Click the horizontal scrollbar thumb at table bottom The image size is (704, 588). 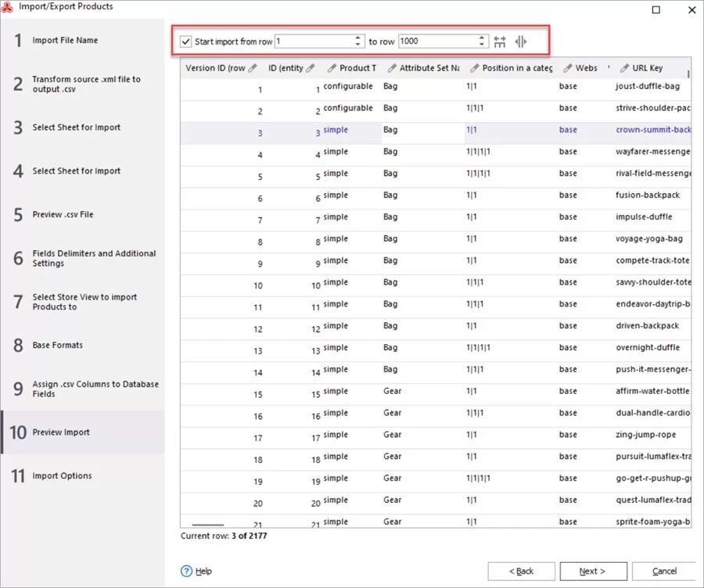click(207, 525)
